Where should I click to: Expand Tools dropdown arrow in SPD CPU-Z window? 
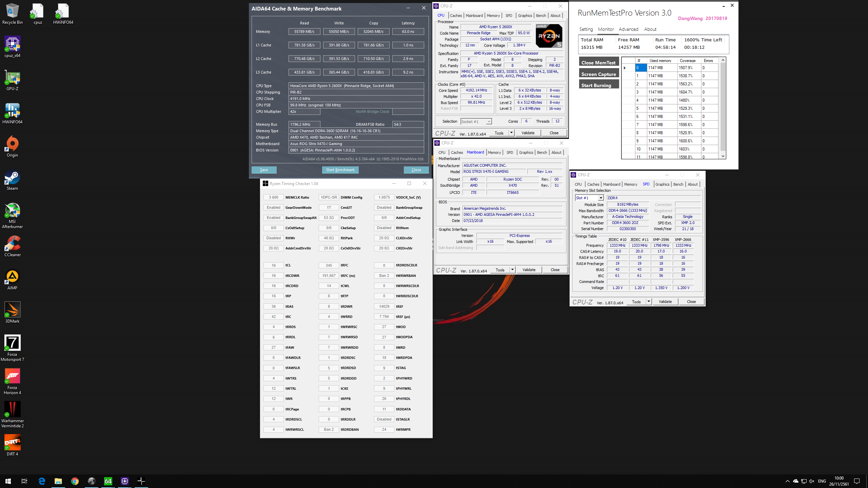649,302
